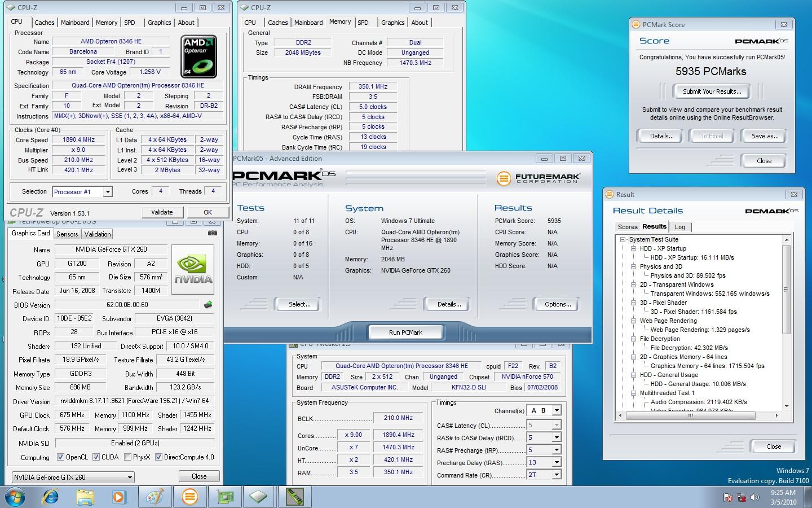Collapse the System Test Suite tree node
The height and width of the screenshot is (508, 812).
point(623,239)
